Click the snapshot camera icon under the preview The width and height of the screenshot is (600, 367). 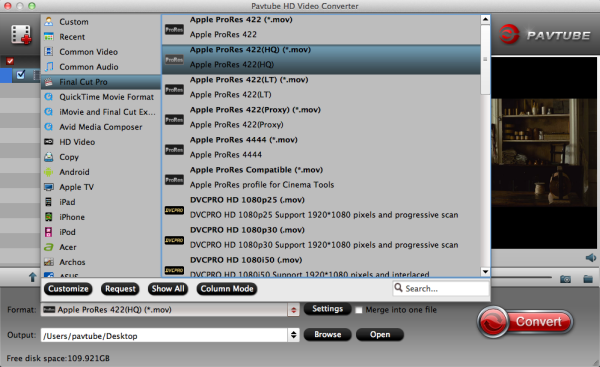(565, 279)
